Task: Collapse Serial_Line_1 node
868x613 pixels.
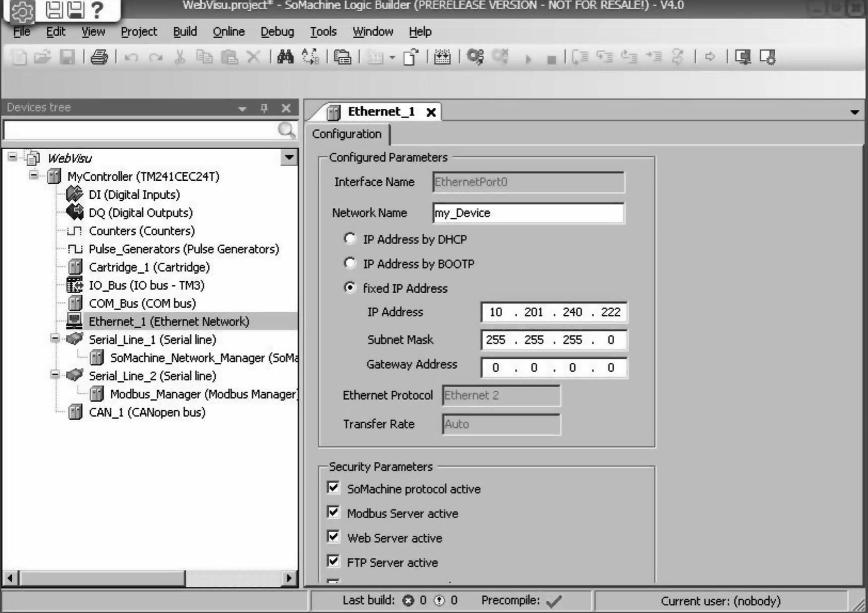Action: click(x=55, y=338)
